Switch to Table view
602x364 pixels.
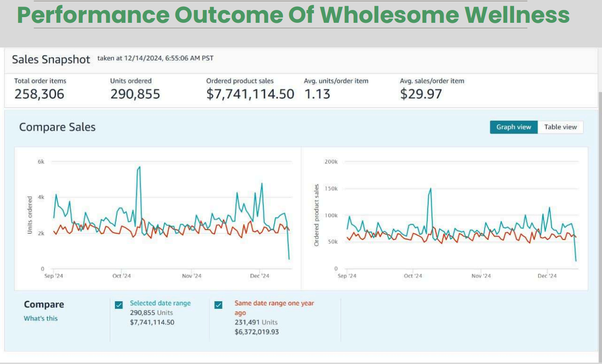[560, 127]
